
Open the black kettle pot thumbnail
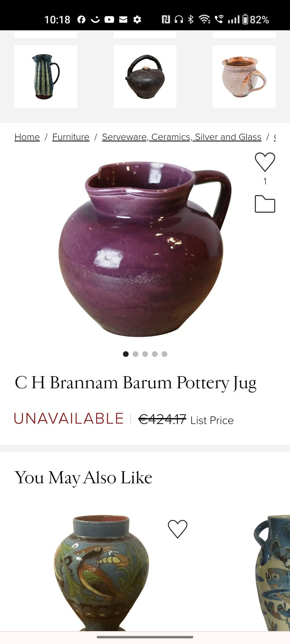click(145, 77)
